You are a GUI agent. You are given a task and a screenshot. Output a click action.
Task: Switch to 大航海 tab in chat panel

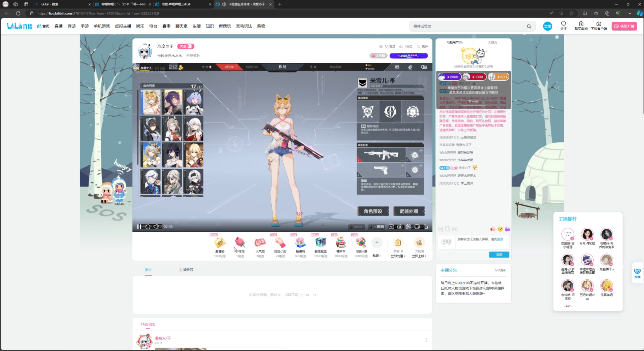[x=492, y=42]
